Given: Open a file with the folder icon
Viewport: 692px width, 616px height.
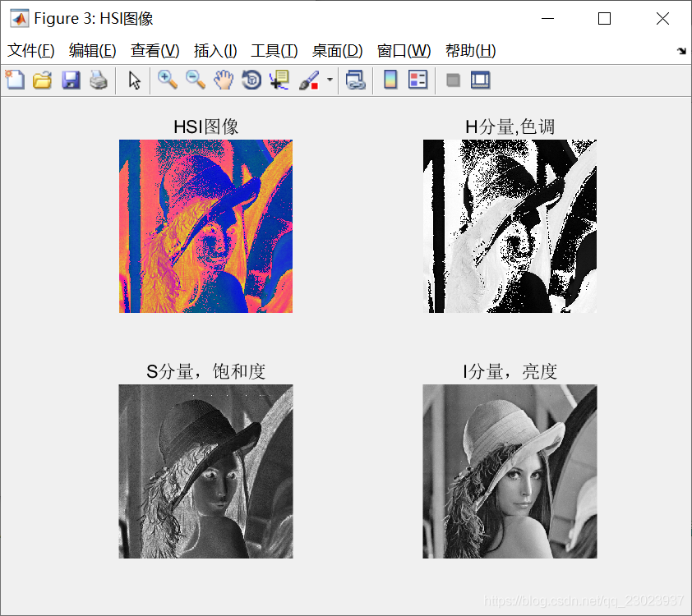Looking at the screenshot, I should tap(43, 80).
